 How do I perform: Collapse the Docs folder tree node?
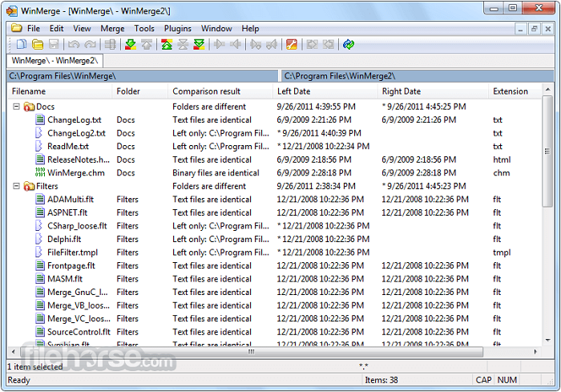pos(16,107)
